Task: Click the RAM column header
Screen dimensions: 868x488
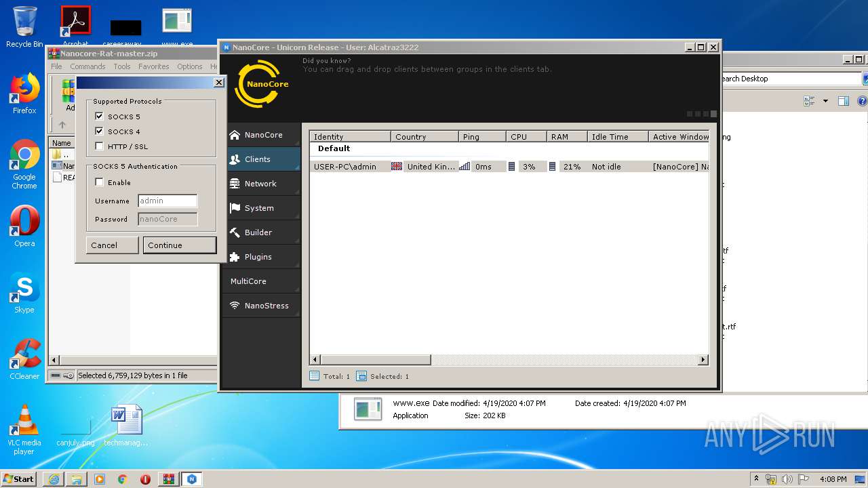Action: click(567, 136)
